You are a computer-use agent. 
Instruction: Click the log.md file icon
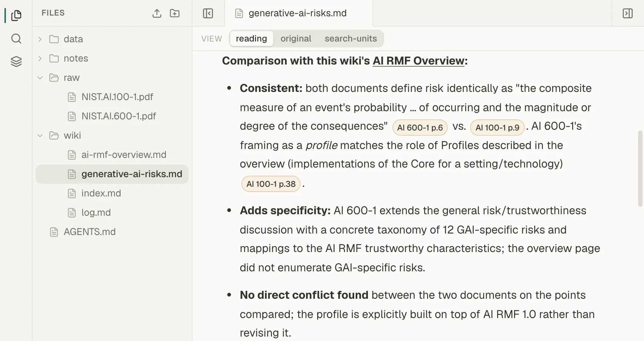(72, 213)
